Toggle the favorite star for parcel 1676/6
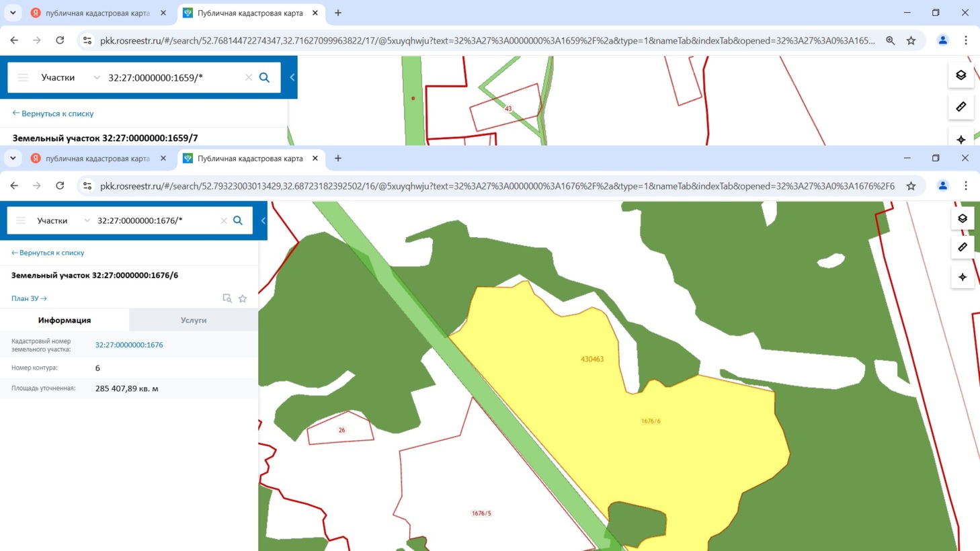Screen dimensions: 980x551 coord(243,298)
